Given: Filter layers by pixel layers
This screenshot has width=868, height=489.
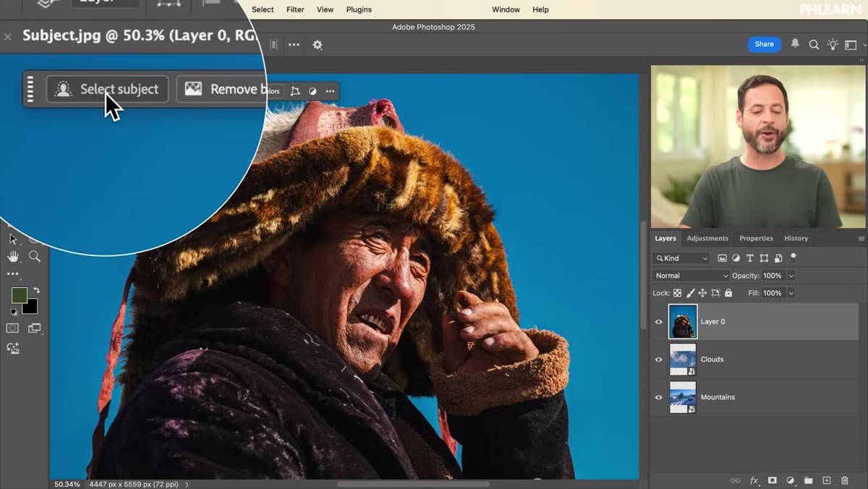Looking at the screenshot, I should tap(722, 258).
